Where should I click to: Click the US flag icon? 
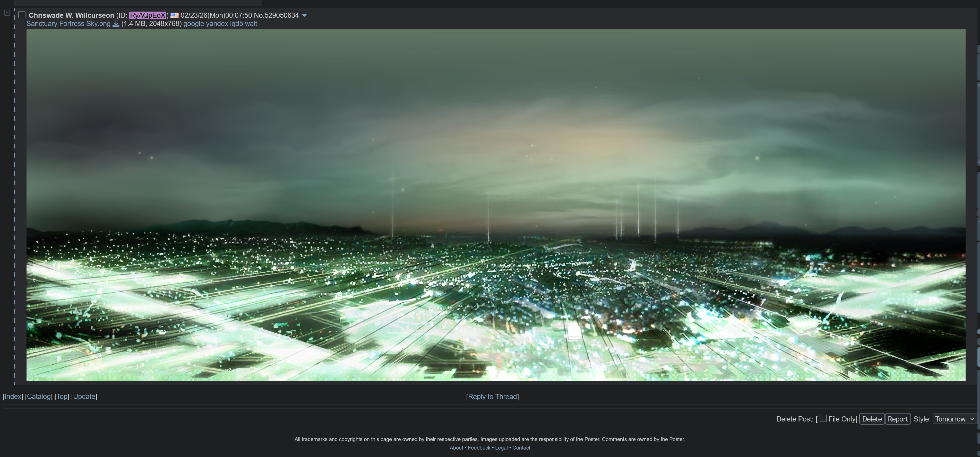pos(175,16)
